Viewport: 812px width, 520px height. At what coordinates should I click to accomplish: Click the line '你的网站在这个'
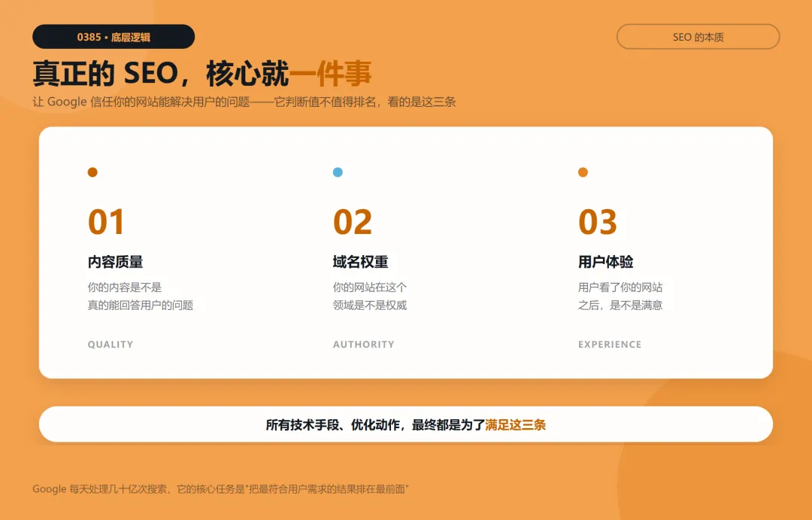[370, 287]
